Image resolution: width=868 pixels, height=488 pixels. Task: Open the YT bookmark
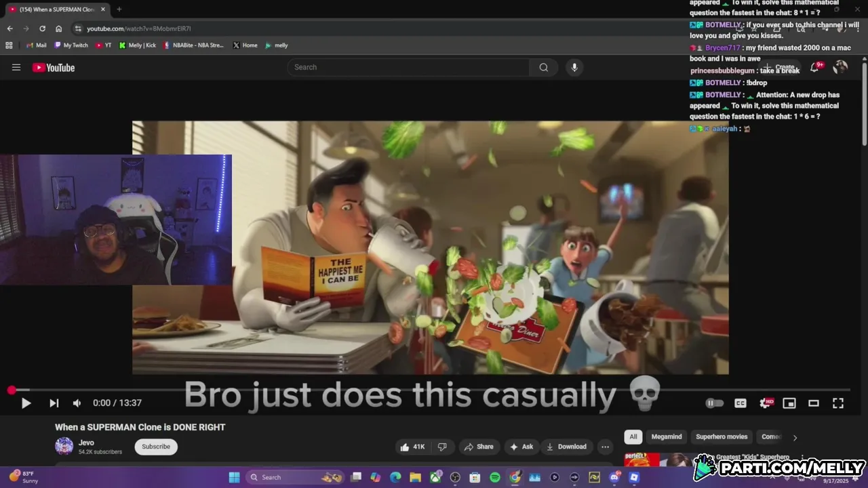point(103,45)
